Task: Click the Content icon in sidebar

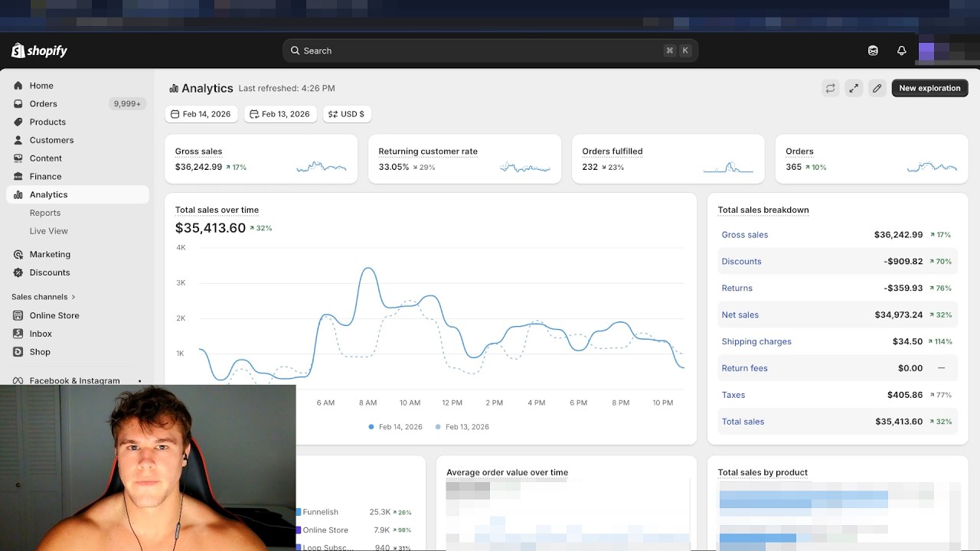Action: [18, 158]
